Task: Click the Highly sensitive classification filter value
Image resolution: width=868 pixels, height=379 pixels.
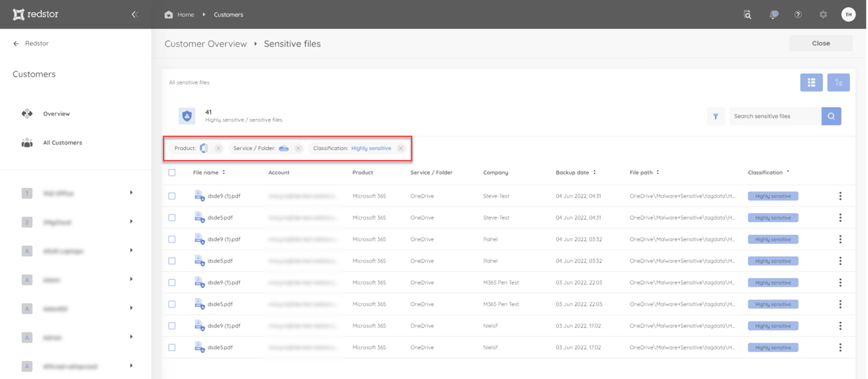Action: coord(371,148)
